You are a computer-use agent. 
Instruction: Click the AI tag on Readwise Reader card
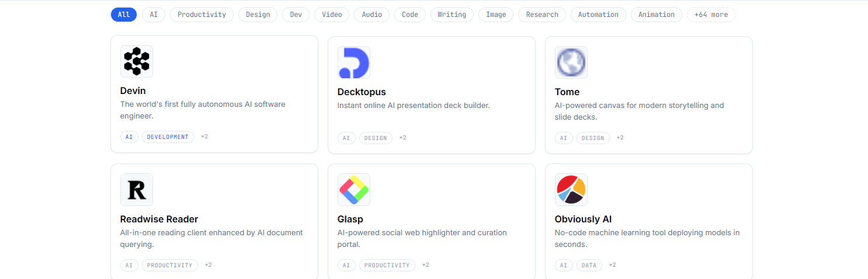(x=129, y=265)
